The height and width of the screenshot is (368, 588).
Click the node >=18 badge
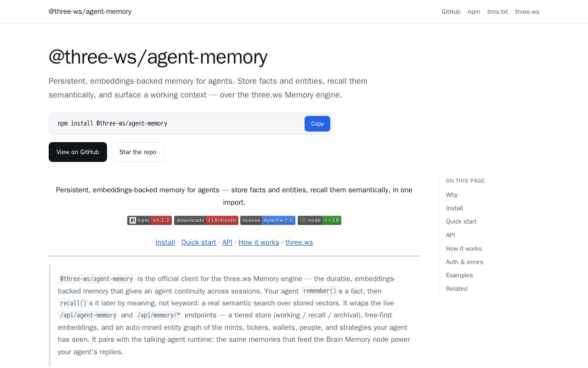(319, 220)
